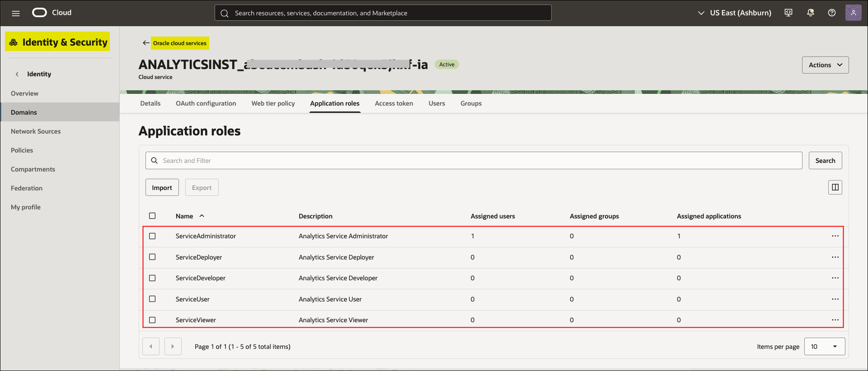Viewport: 868px width, 371px height.
Task: Click the Import button
Action: pyautogui.click(x=162, y=188)
